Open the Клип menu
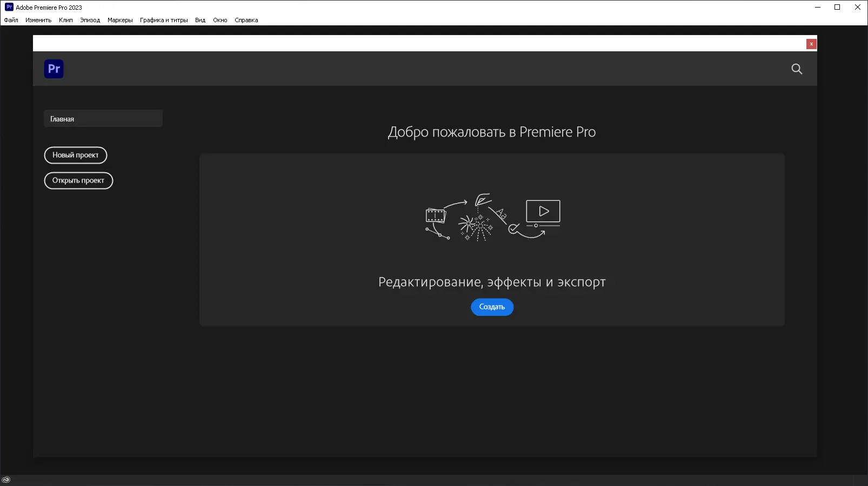The width and height of the screenshot is (868, 486). tap(65, 19)
